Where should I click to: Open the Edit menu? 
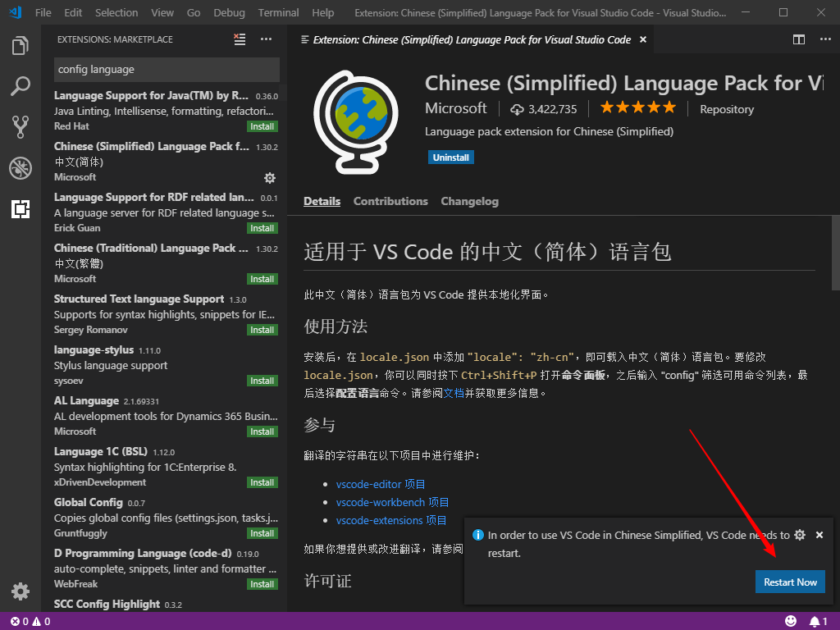pos(73,12)
